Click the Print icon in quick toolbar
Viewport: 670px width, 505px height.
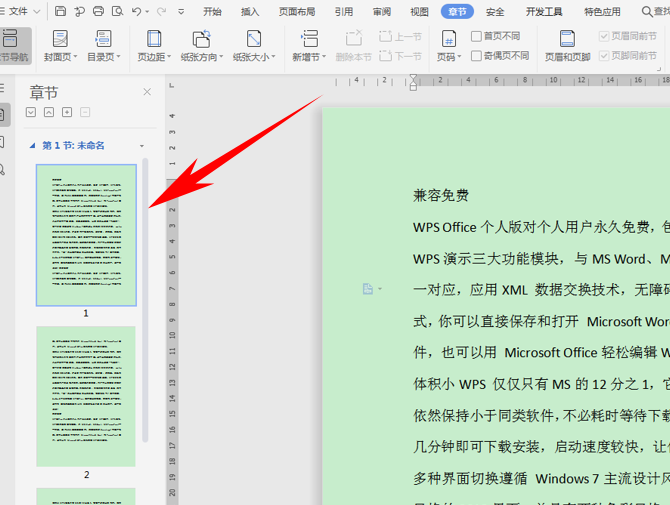98,11
